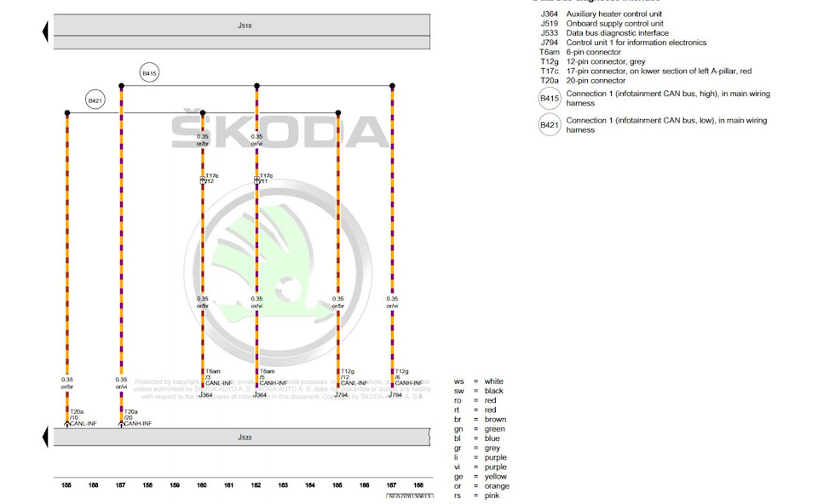This screenshot has width=818, height=504.
Task: Click the 'sw = black' colour code
Action: 478,391
